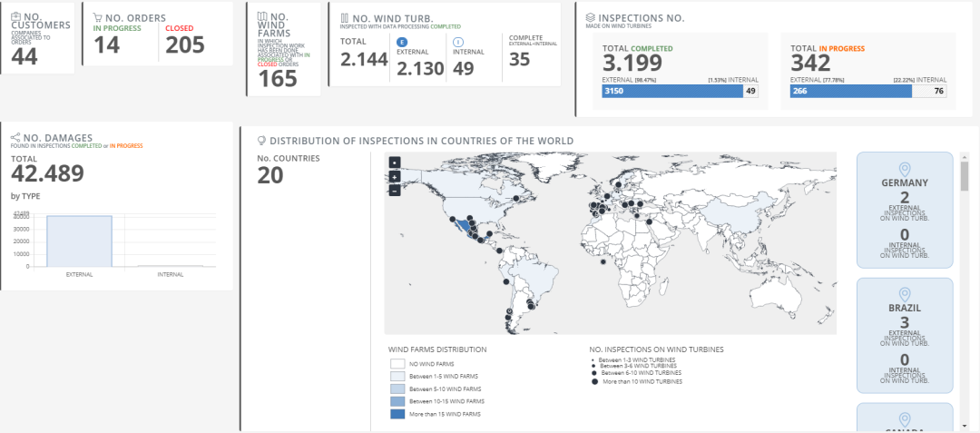Screen dimensions: 980x433
Task: Click the location pin icon on Brazil card
Action: (x=904, y=294)
